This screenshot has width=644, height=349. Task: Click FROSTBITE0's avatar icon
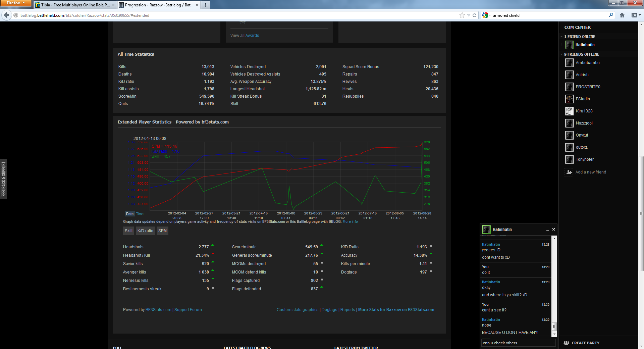pos(569,87)
